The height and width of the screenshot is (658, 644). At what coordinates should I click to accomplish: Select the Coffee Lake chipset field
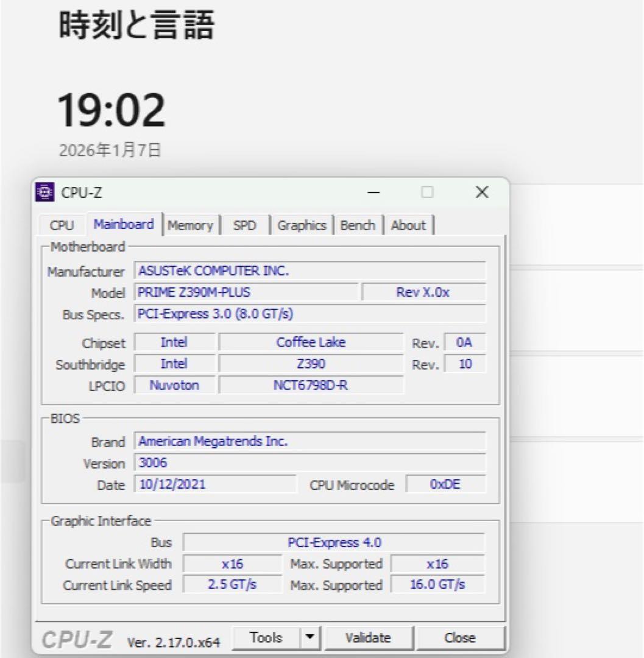(x=311, y=342)
